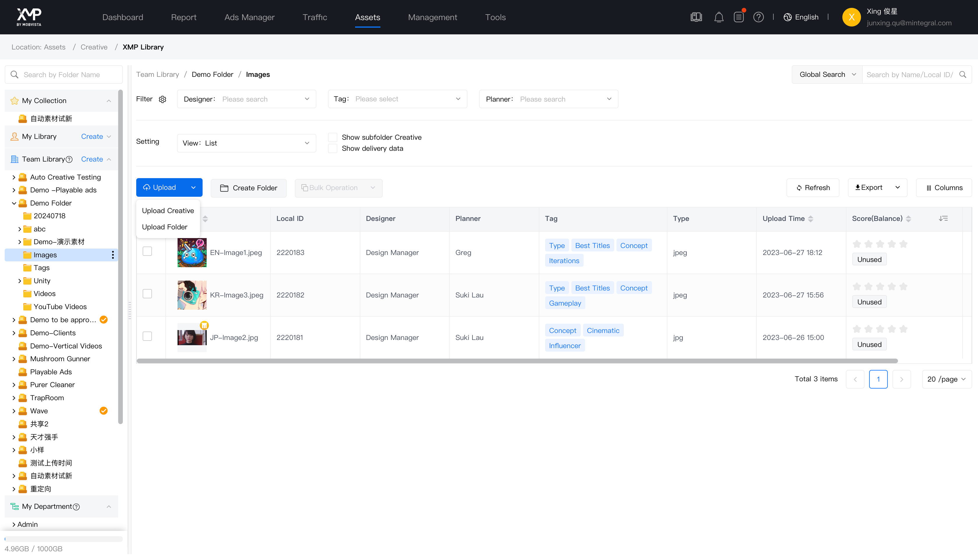Select the EN-Image1.jpeg row checkbox
Screen dimensions: 978x560
(147, 251)
